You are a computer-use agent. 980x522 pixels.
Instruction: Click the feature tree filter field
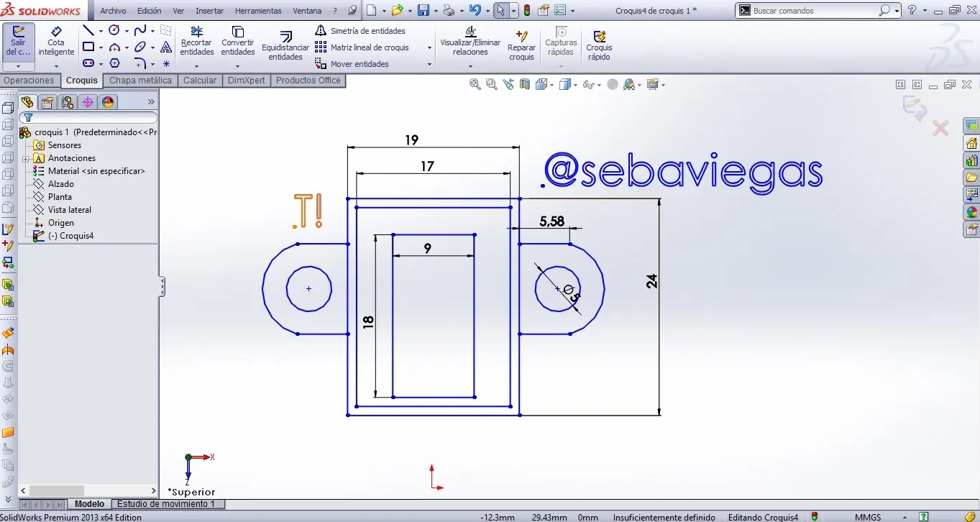(x=88, y=117)
